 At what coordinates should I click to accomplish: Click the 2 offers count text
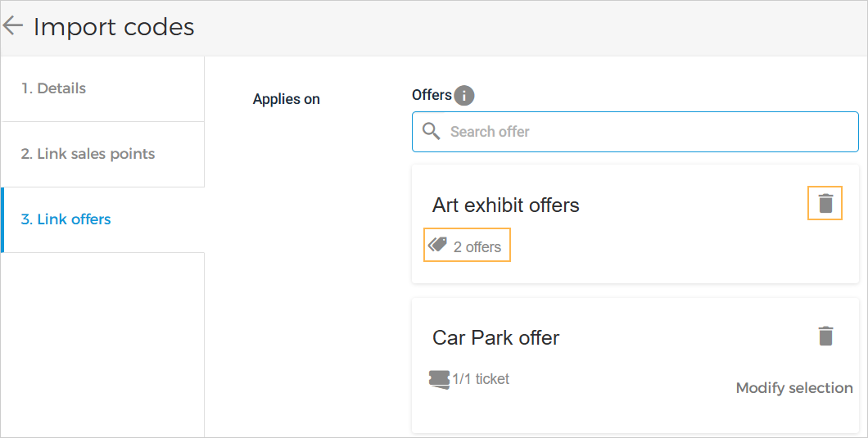[x=477, y=246]
